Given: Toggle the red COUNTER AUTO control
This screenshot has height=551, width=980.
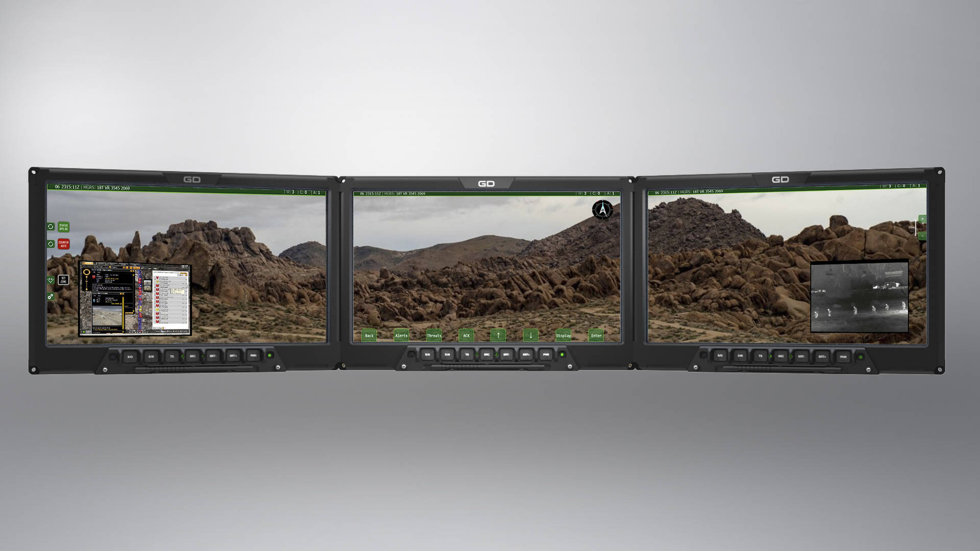Looking at the screenshot, I should (64, 244).
